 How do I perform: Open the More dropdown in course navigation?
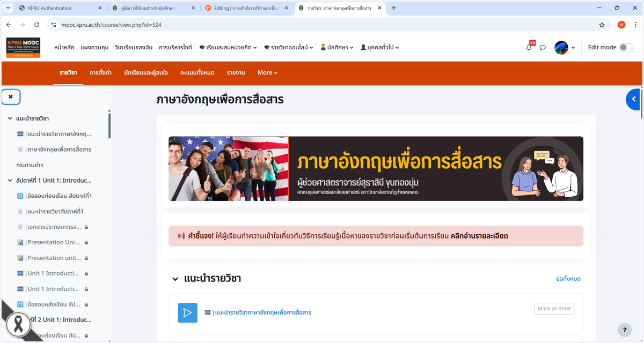(267, 73)
